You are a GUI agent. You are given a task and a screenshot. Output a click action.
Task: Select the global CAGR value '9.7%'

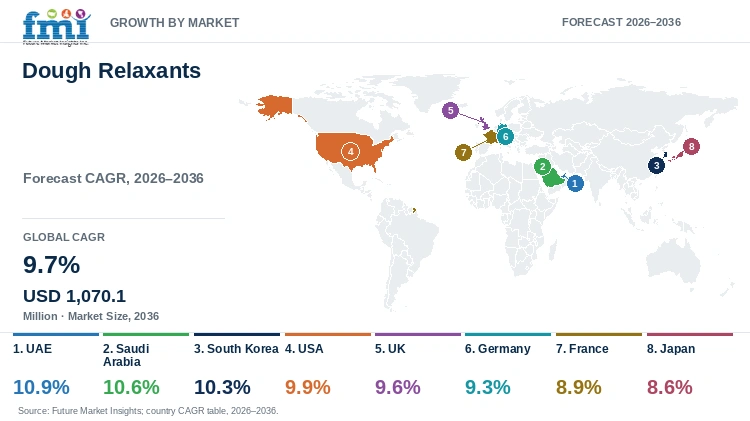coord(52,265)
